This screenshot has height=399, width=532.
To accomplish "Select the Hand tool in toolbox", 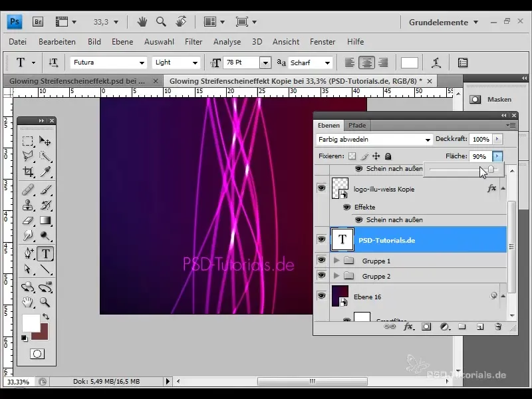I will 28,302.
